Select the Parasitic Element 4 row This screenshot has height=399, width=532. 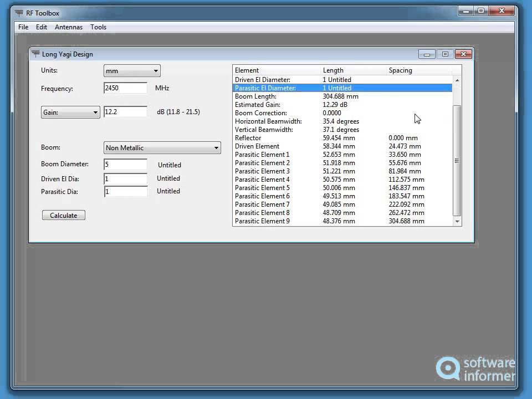[x=342, y=180]
